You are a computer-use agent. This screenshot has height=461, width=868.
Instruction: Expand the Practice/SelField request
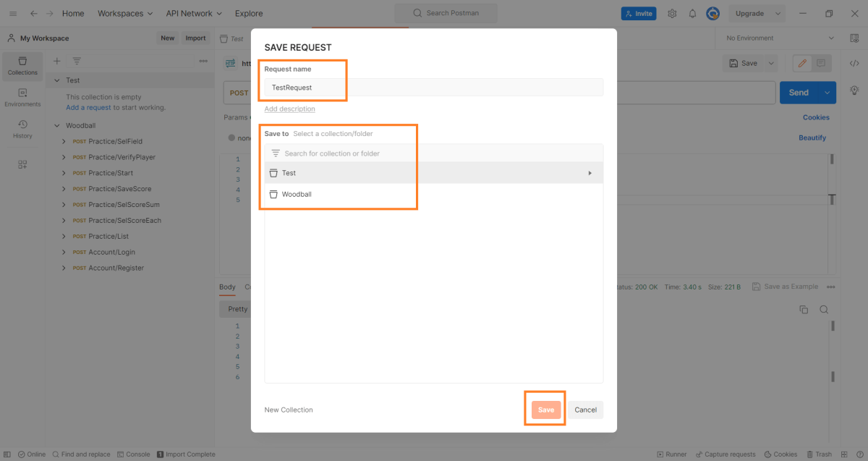click(64, 141)
